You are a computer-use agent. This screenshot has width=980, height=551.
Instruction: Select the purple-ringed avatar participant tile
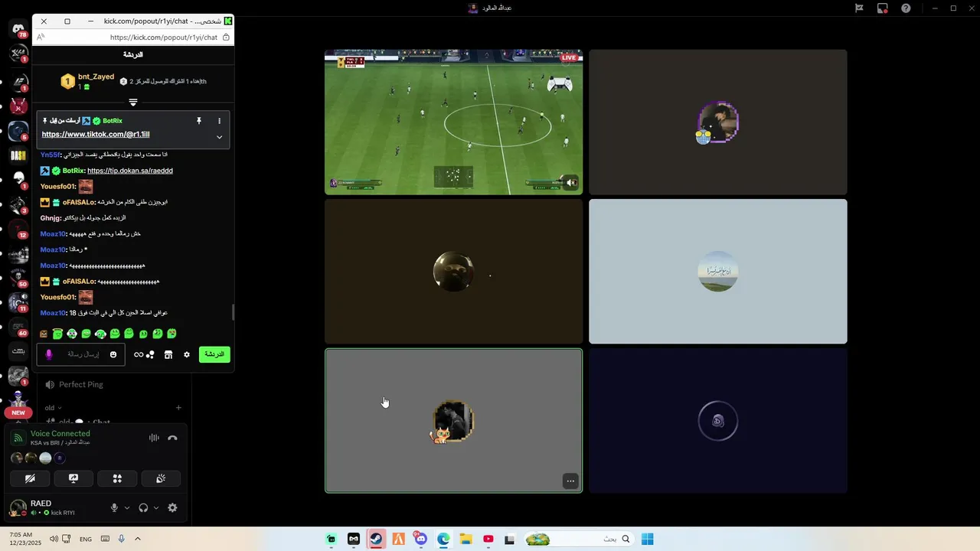718,122
